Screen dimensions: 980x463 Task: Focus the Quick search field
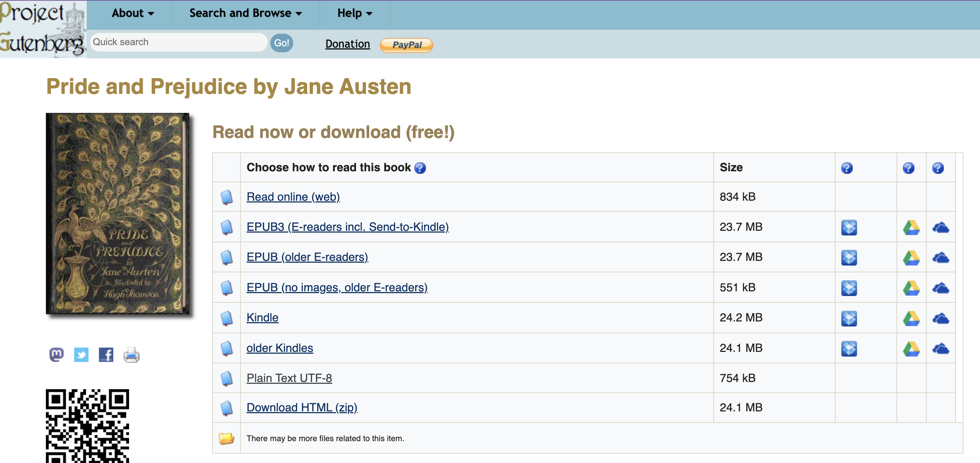(x=178, y=42)
